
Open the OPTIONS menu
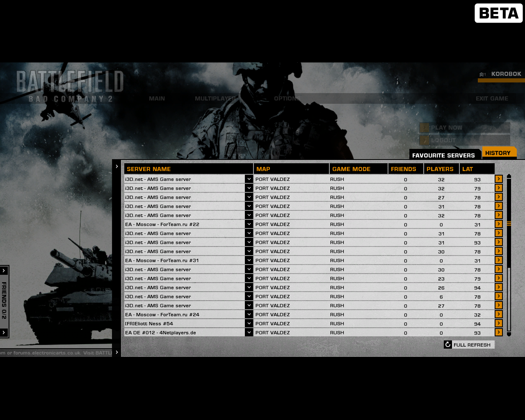287,98
